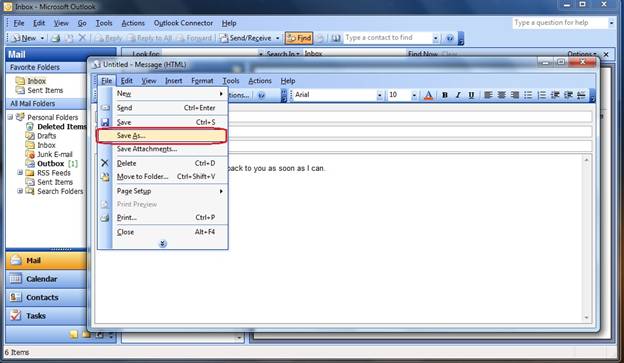Open the New button dropdown arrow
Viewport: 624px width, 363px height.
pyautogui.click(x=42, y=38)
